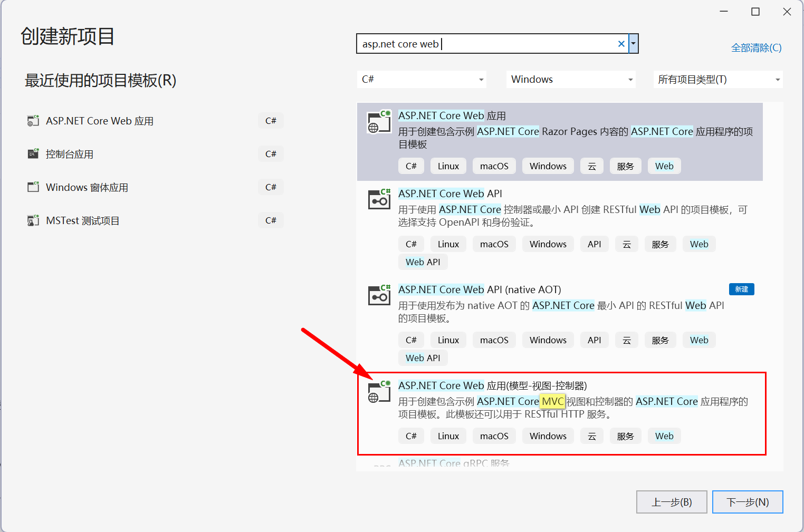Open the C# language filter dropdown
The height and width of the screenshot is (532, 804).
coord(422,79)
